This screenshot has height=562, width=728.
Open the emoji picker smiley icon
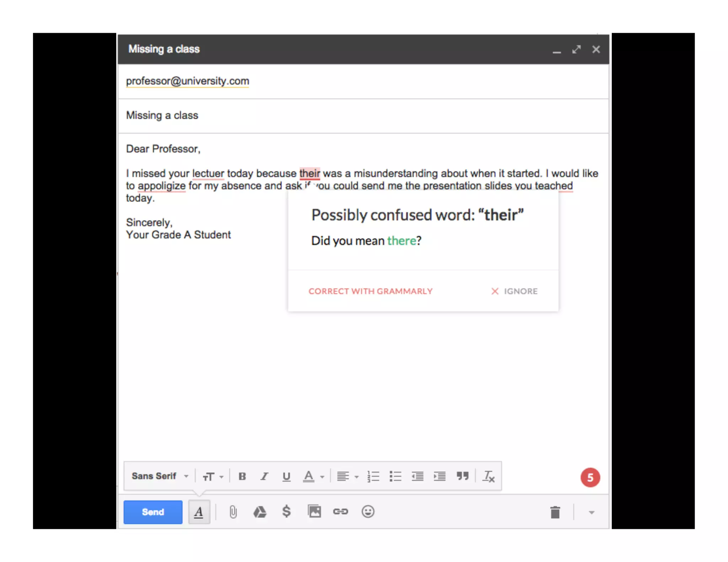click(368, 512)
